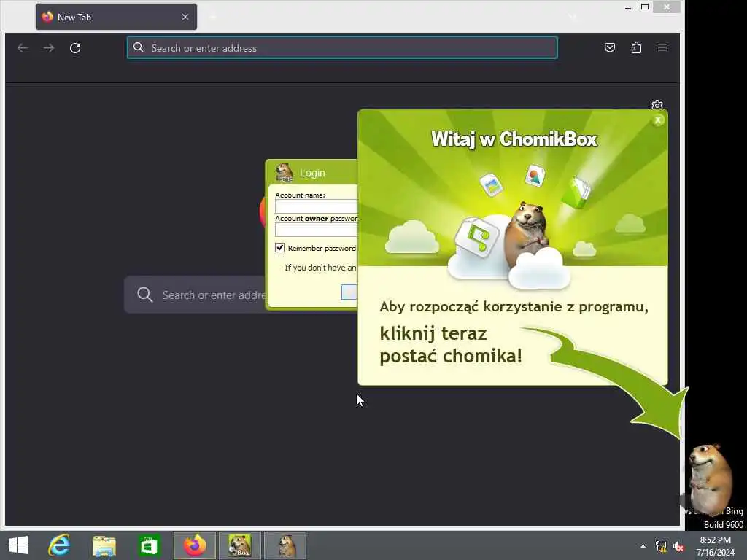Reload the page in Firefox
This screenshot has height=560, width=747.
tap(75, 48)
